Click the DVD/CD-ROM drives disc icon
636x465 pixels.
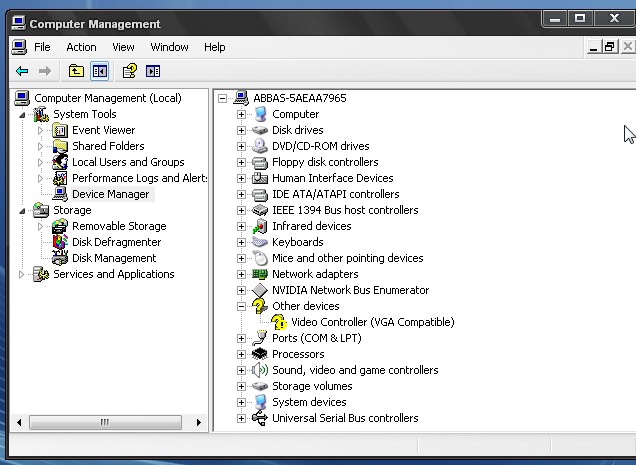click(x=260, y=146)
